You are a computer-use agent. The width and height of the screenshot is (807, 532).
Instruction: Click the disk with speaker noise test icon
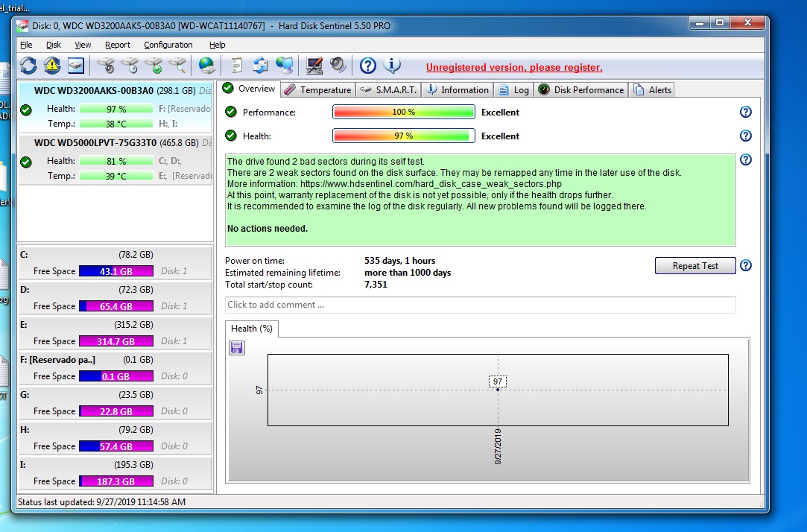[x=106, y=66]
